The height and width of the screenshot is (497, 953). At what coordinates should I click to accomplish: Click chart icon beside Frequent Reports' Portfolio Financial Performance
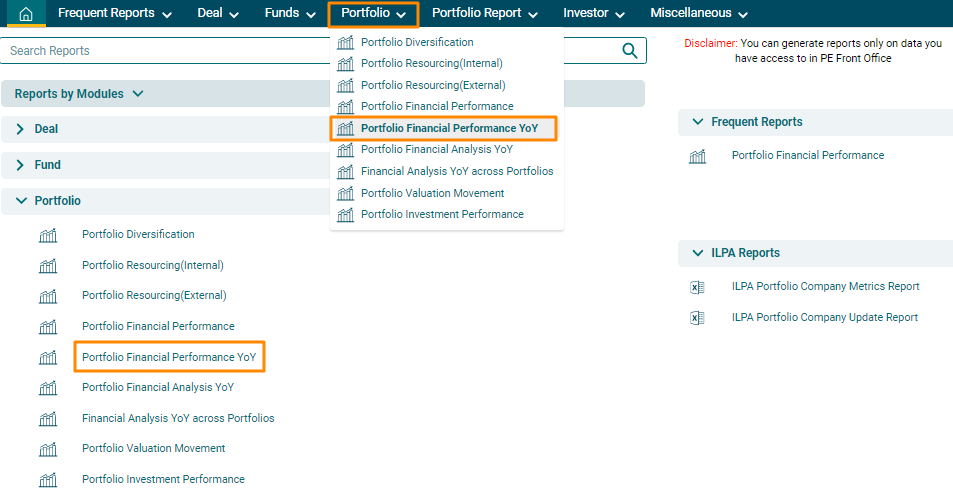pos(697,156)
